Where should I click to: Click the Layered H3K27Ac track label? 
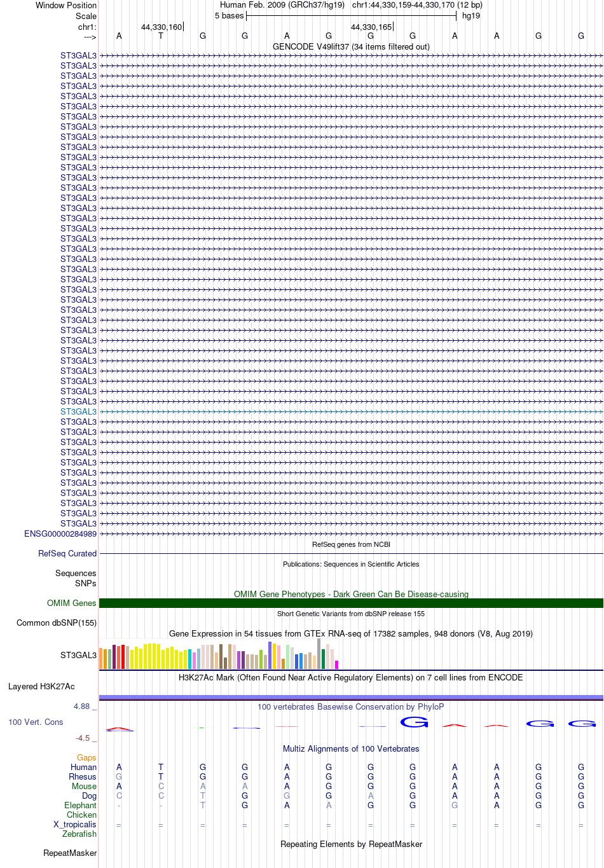coord(41,686)
